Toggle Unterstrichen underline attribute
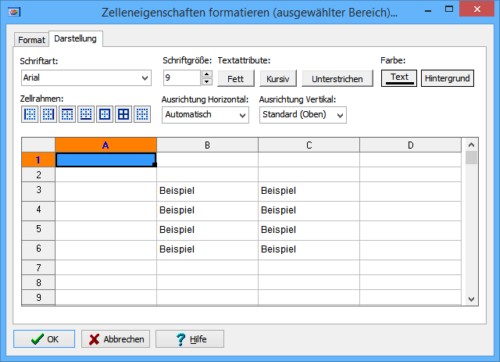Viewport: 500px width, 362px height. 337,79
